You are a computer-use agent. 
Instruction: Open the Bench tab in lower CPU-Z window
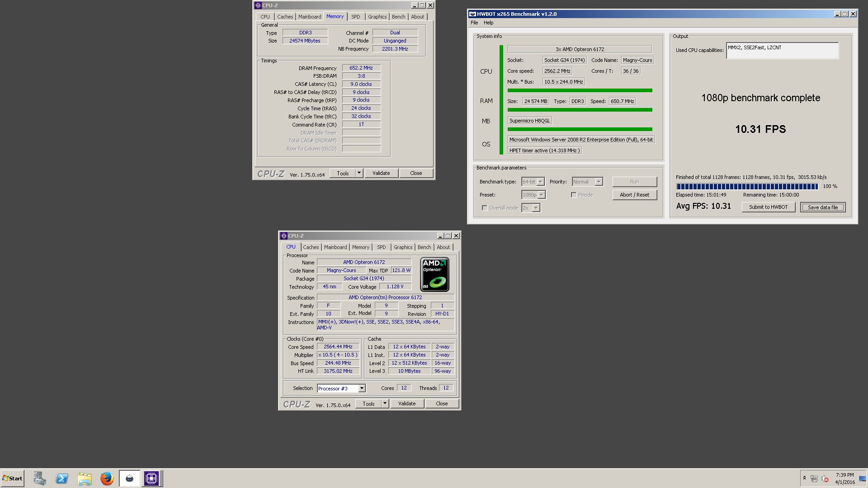[x=424, y=247]
